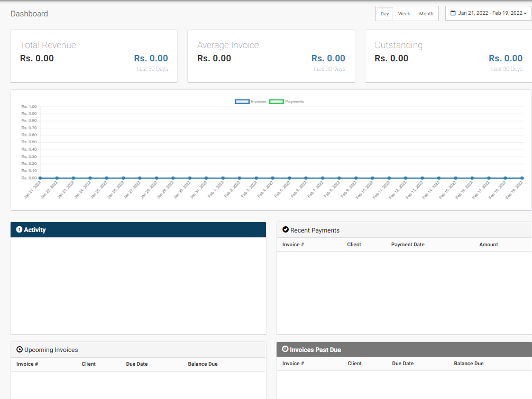Click blue Rs. 0.00 in Average Invoice card
The image size is (532, 399).
pyautogui.click(x=328, y=58)
